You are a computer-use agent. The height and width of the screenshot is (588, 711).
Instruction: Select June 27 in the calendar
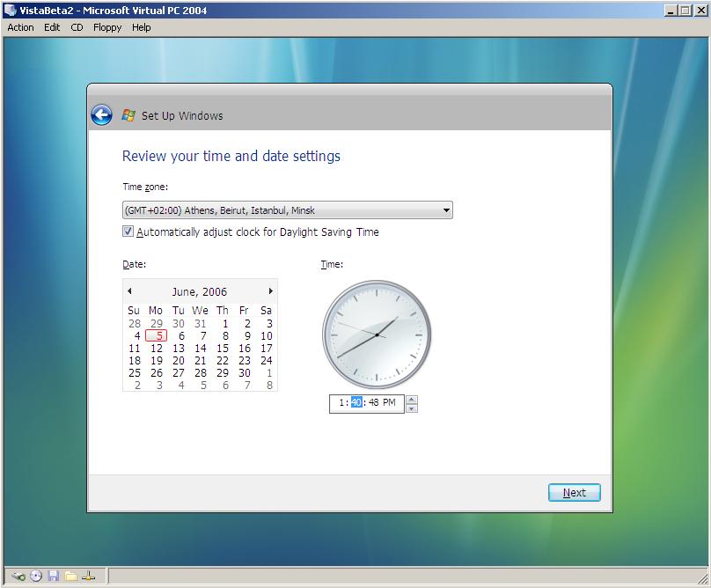[x=179, y=372]
